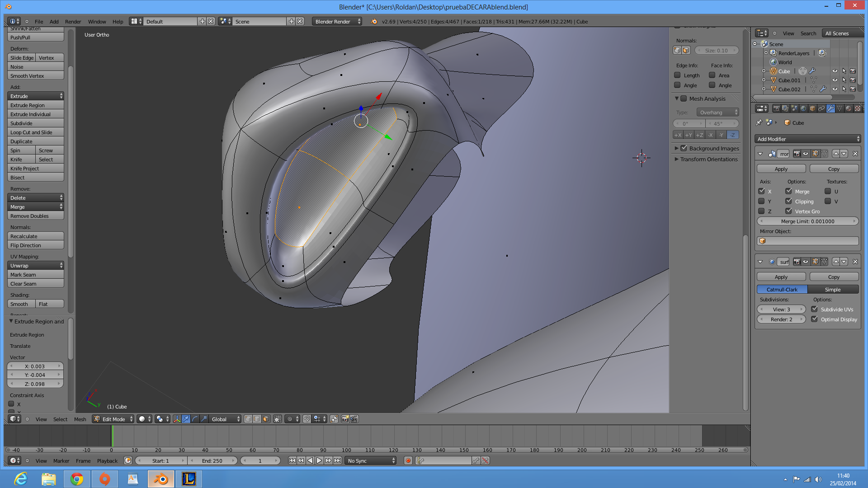Open the Mesh menu in 3D header
The height and width of the screenshot is (488, 868).
coord(80,419)
